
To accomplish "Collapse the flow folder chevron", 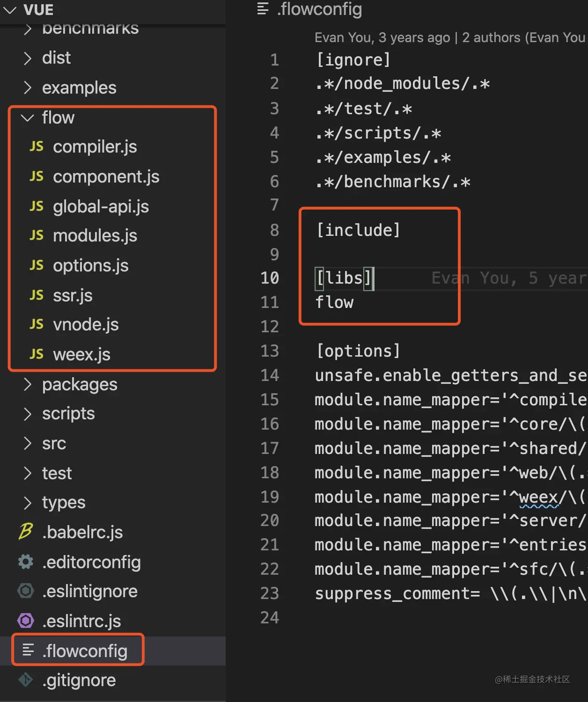I will [x=28, y=117].
